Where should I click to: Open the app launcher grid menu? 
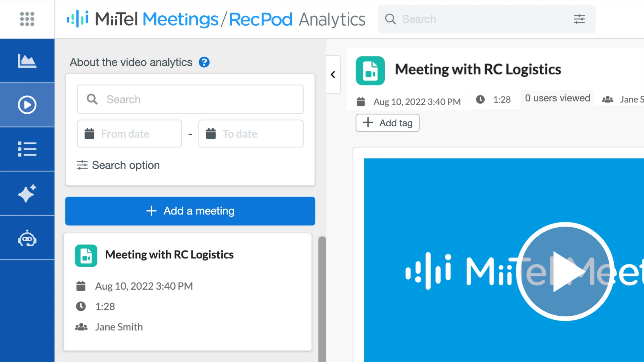pyautogui.click(x=27, y=19)
